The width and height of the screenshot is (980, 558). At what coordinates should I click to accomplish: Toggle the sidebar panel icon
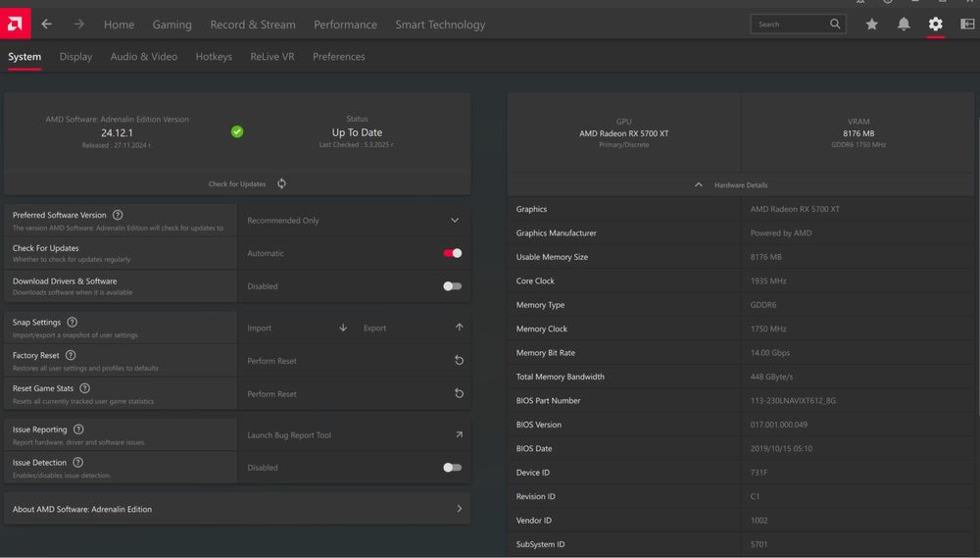click(967, 24)
